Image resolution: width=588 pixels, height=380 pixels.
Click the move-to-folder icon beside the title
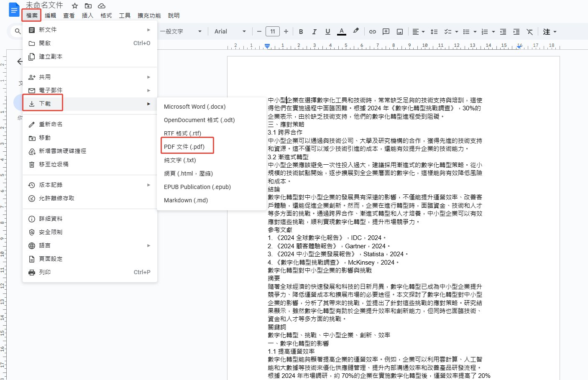[88, 6]
